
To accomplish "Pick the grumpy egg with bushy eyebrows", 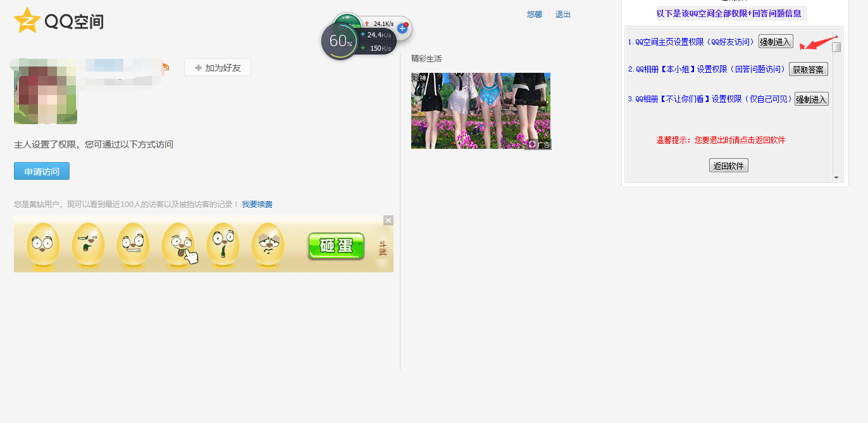I will coord(268,244).
